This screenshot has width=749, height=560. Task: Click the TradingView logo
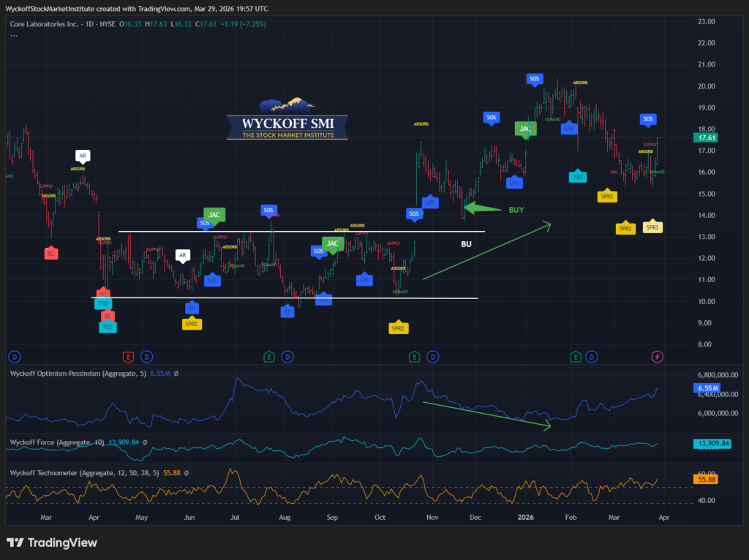(51, 542)
